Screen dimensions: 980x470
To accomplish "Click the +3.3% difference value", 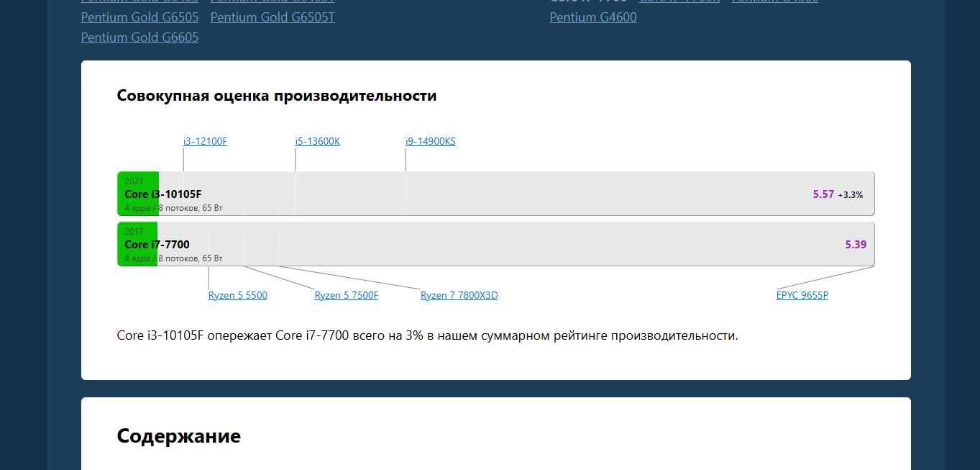I will (851, 195).
